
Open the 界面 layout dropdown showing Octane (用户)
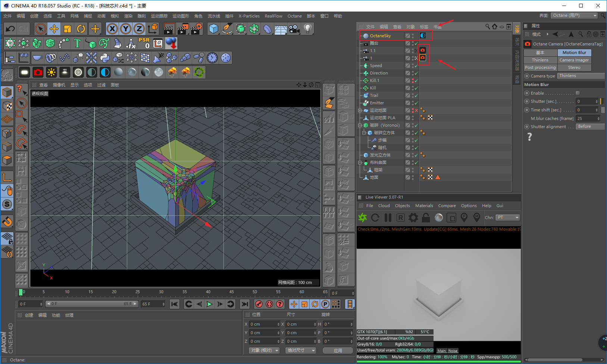(x=575, y=15)
